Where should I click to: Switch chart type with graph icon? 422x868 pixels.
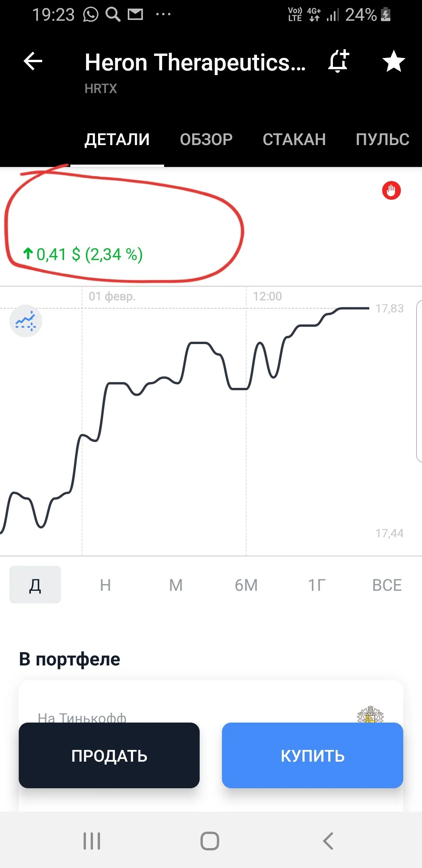pyautogui.click(x=26, y=321)
